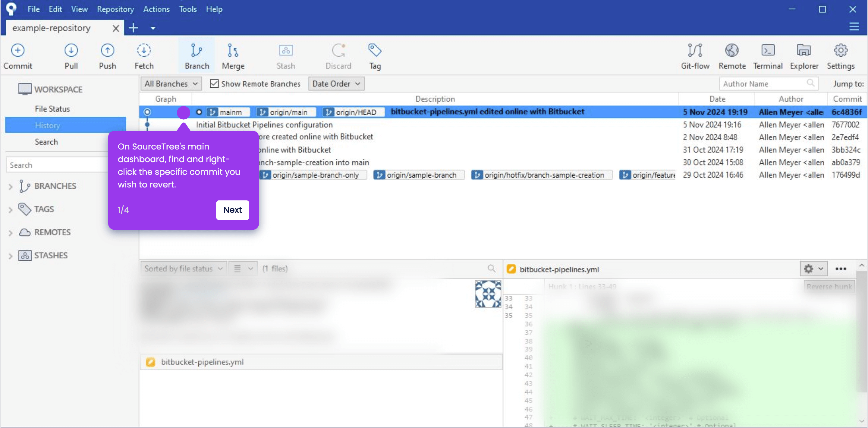Open the Remote toolbar icon
This screenshot has height=428, width=868.
tap(732, 56)
